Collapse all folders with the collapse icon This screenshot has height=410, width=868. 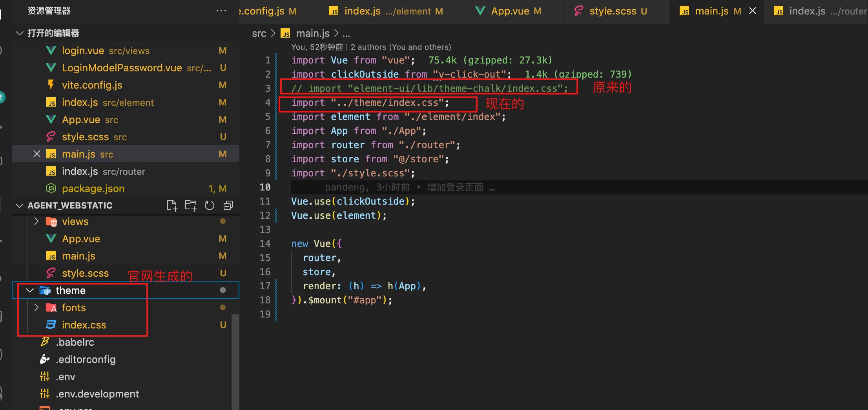(228, 205)
